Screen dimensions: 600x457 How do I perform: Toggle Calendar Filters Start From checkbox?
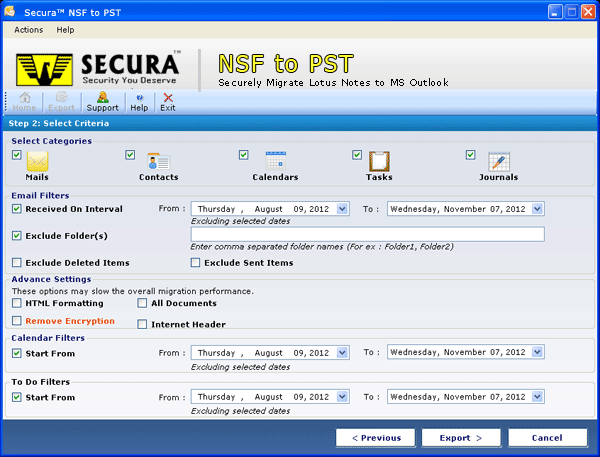16,353
